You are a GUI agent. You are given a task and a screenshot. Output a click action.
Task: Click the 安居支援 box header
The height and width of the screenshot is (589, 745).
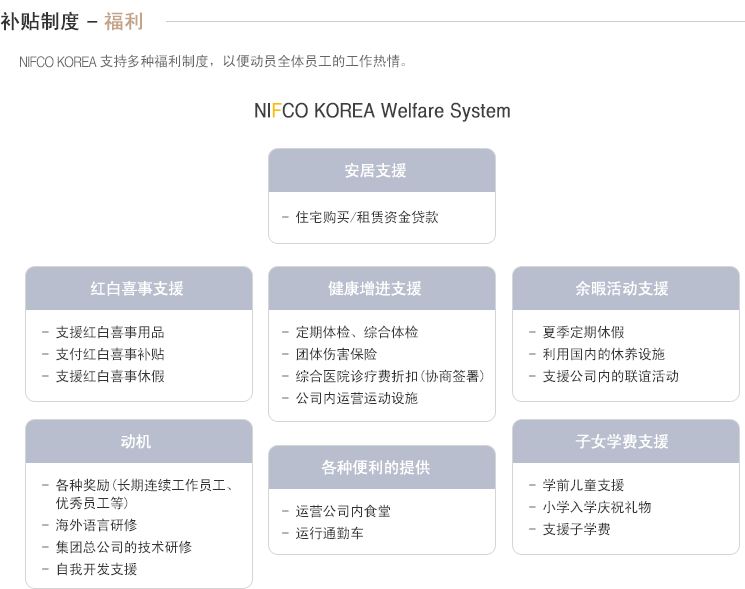coord(382,171)
